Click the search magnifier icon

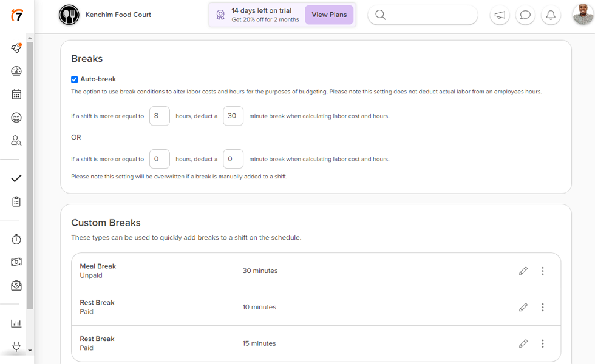[380, 15]
